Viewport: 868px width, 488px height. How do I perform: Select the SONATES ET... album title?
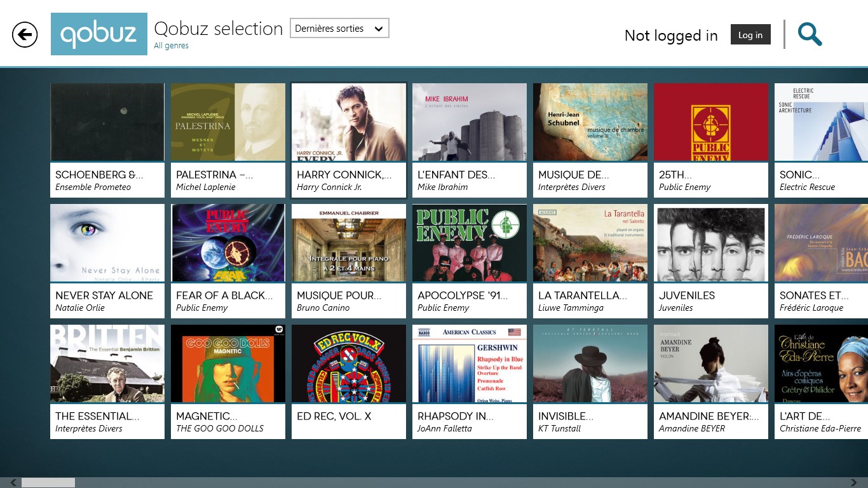(x=814, y=295)
